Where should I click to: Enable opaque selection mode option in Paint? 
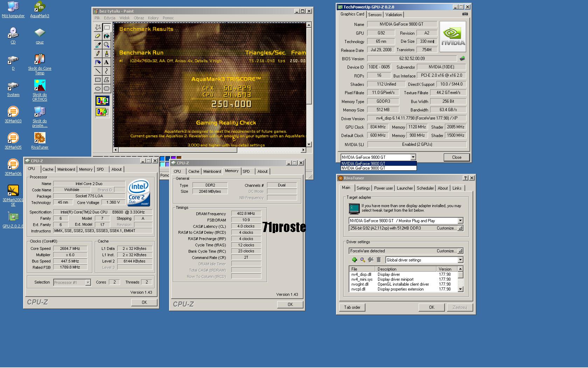coord(102,101)
